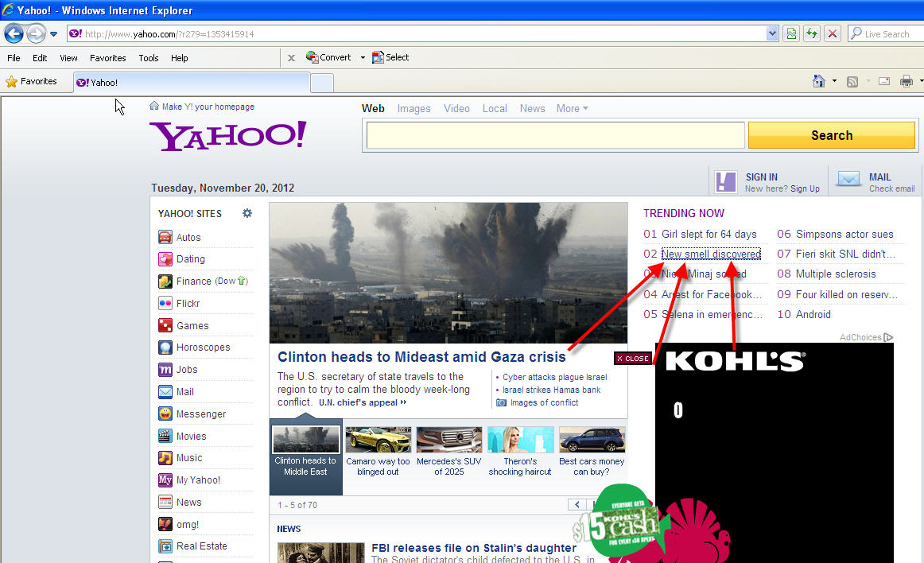Image resolution: width=924 pixels, height=563 pixels.
Task: Open trending Girl slept for 64 days
Action: [x=709, y=234]
